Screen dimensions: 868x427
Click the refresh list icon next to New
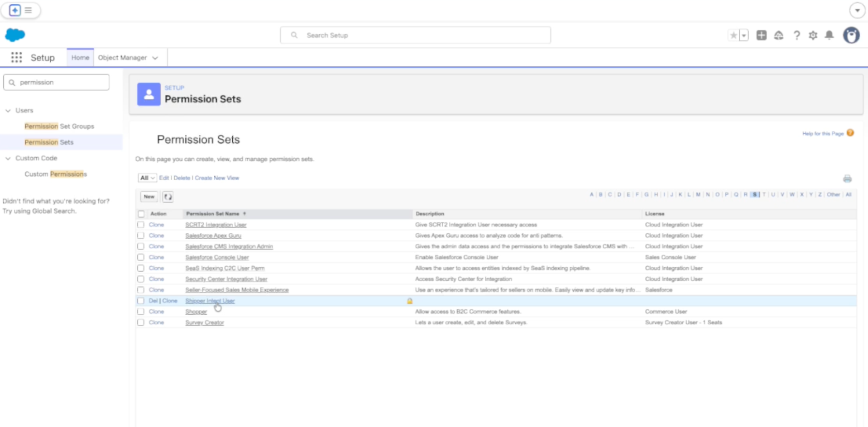[x=168, y=197]
